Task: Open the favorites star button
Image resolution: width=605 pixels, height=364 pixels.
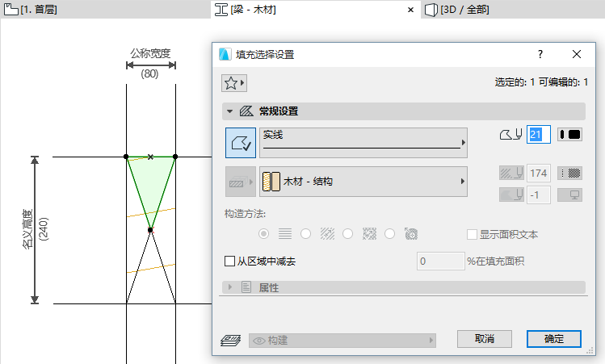Action: pos(233,82)
